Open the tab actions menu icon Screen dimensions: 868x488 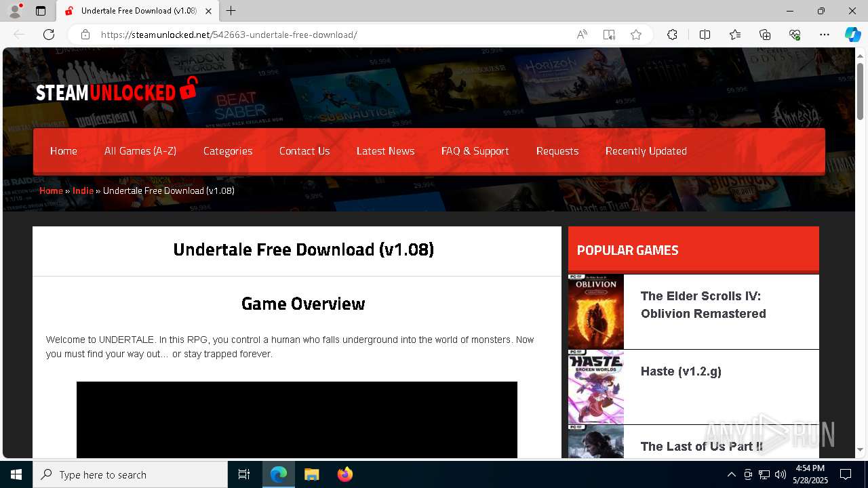(41, 11)
